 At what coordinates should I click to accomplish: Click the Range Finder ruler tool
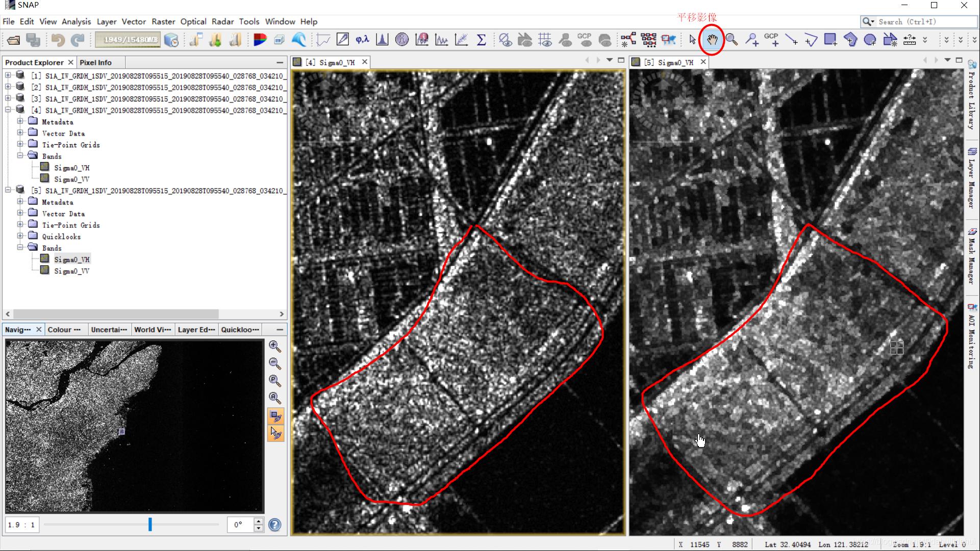[910, 40]
